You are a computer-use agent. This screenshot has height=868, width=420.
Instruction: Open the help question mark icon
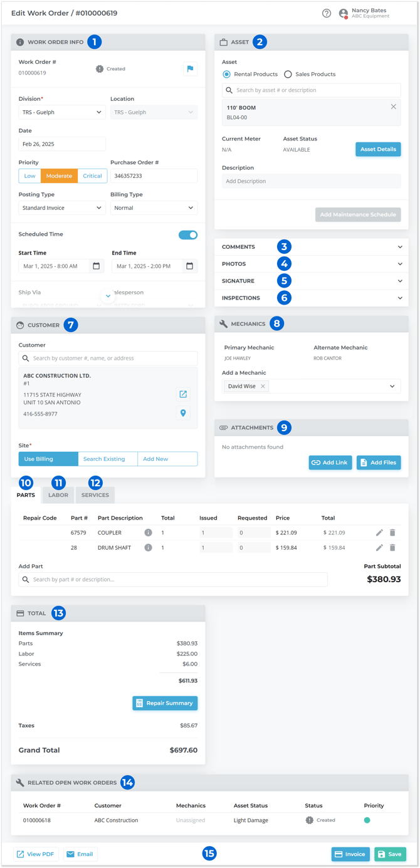[327, 13]
